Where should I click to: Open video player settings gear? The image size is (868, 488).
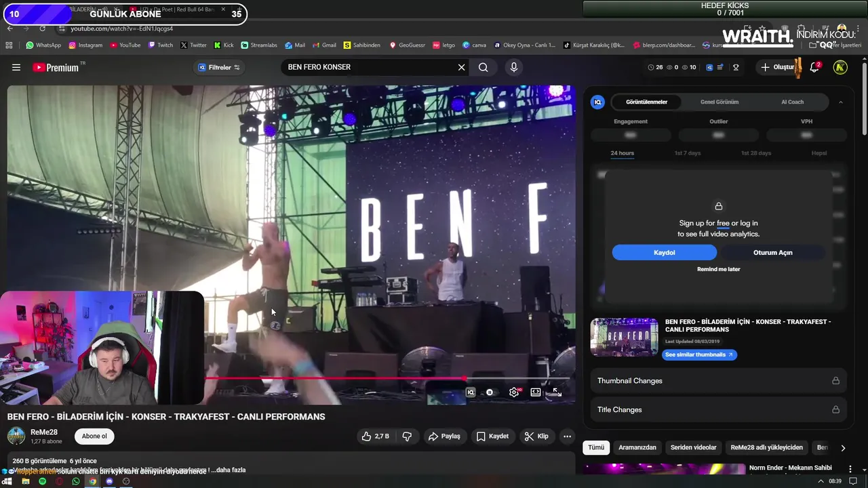514,392
